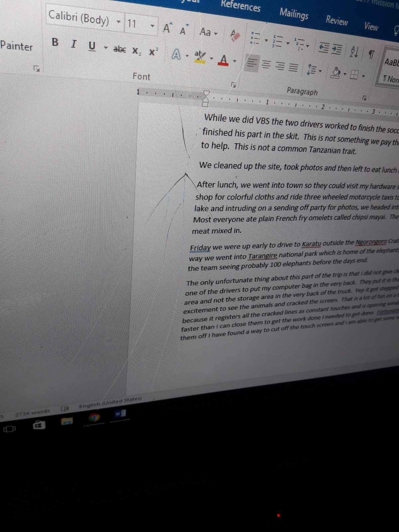Apply Text Effects outlined A icon
The image size is (399, 532).
point(176,54)
